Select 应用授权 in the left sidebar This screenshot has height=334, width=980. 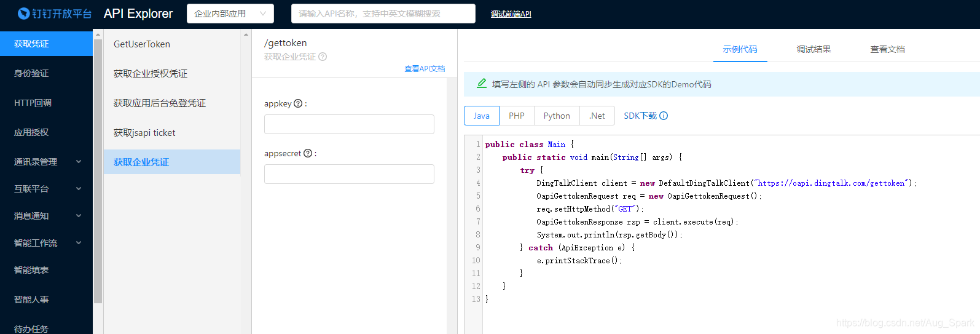coord(46,132)
